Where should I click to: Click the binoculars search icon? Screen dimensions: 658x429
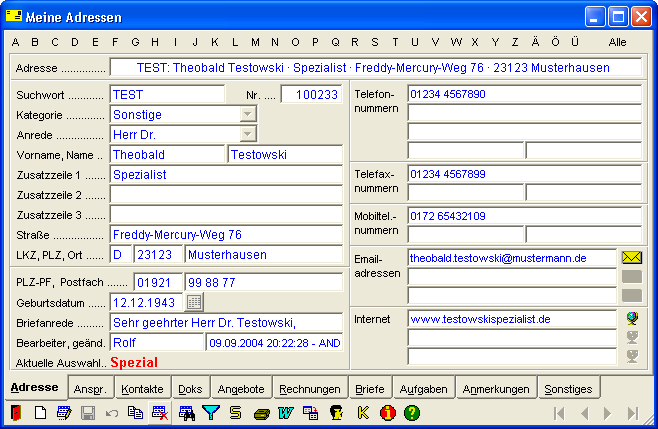(187, 413)
